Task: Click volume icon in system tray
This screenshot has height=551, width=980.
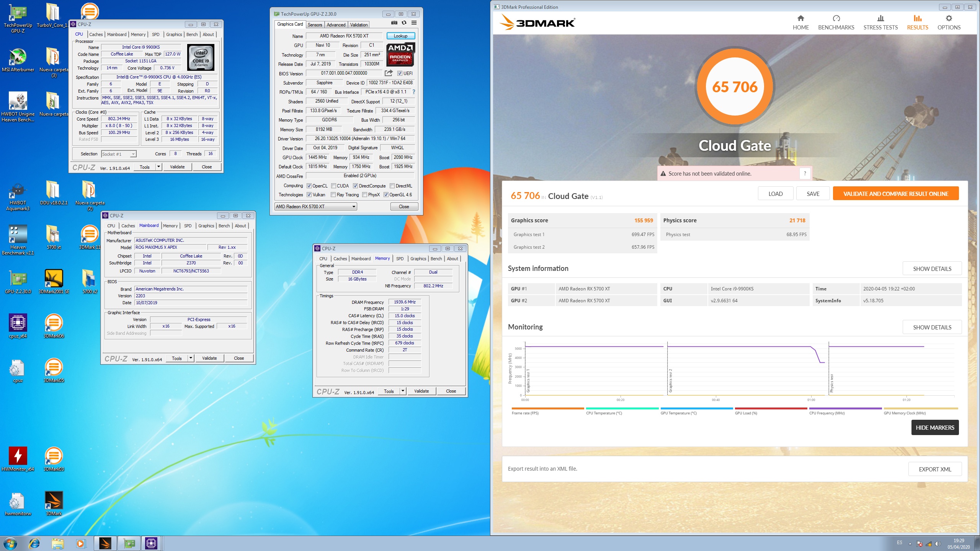Action: (x=938, y=544)
